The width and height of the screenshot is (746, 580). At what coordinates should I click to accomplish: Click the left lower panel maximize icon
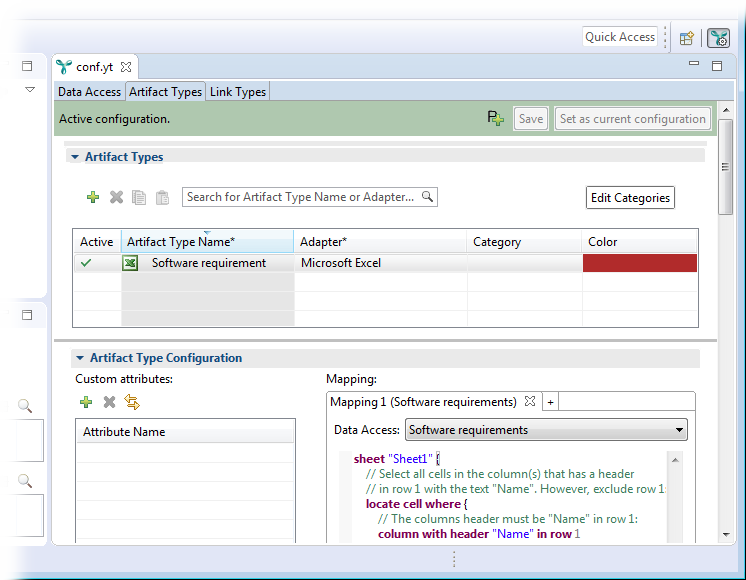point(27,315)
